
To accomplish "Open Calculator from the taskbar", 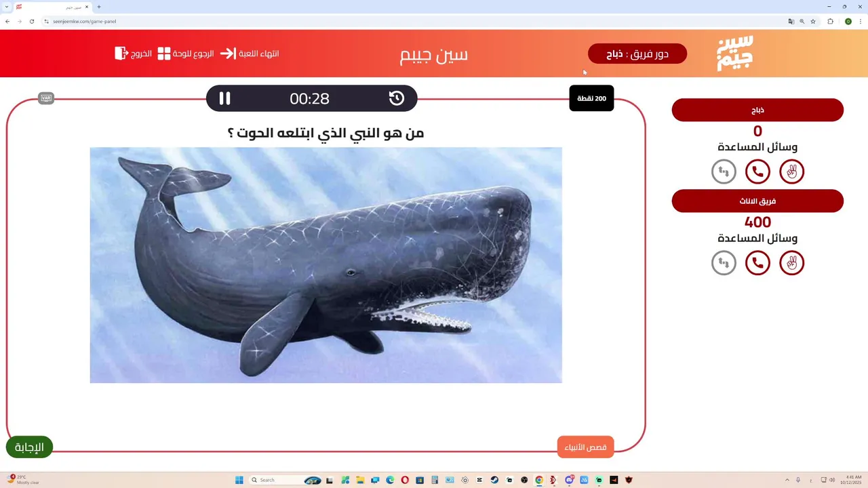I will 435,480.
